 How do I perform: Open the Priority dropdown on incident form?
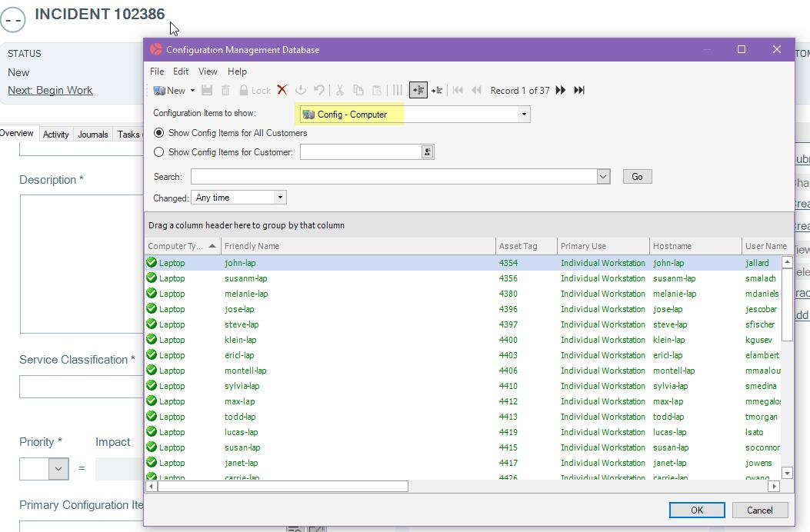pyautogui.click(x=58, y=468)
